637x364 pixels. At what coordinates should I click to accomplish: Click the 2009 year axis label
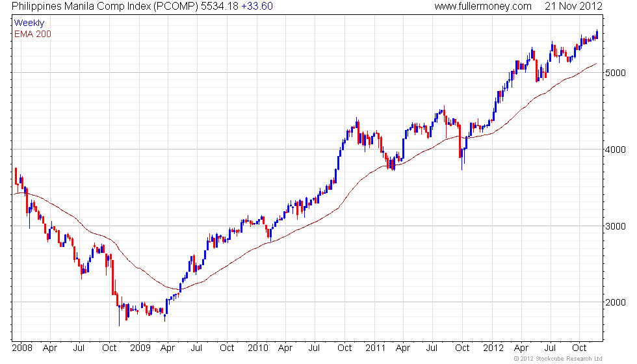(140, 348)
